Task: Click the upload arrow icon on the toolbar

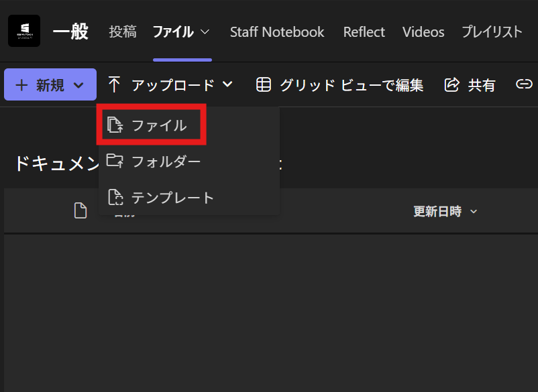Action: coord(114,84)
